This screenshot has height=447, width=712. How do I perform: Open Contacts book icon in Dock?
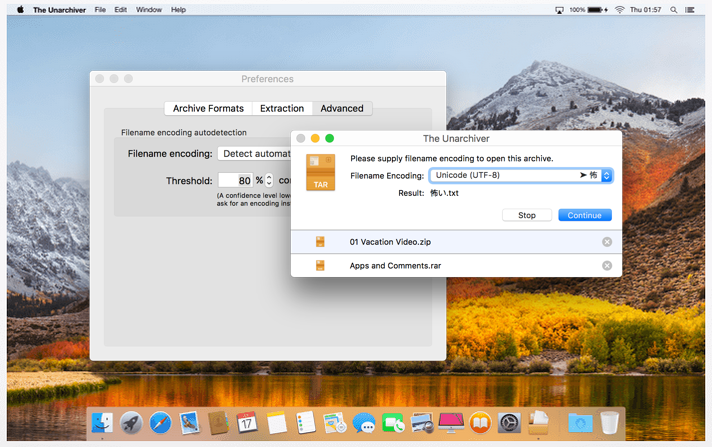pyautogui.click(x=218, y=423)
